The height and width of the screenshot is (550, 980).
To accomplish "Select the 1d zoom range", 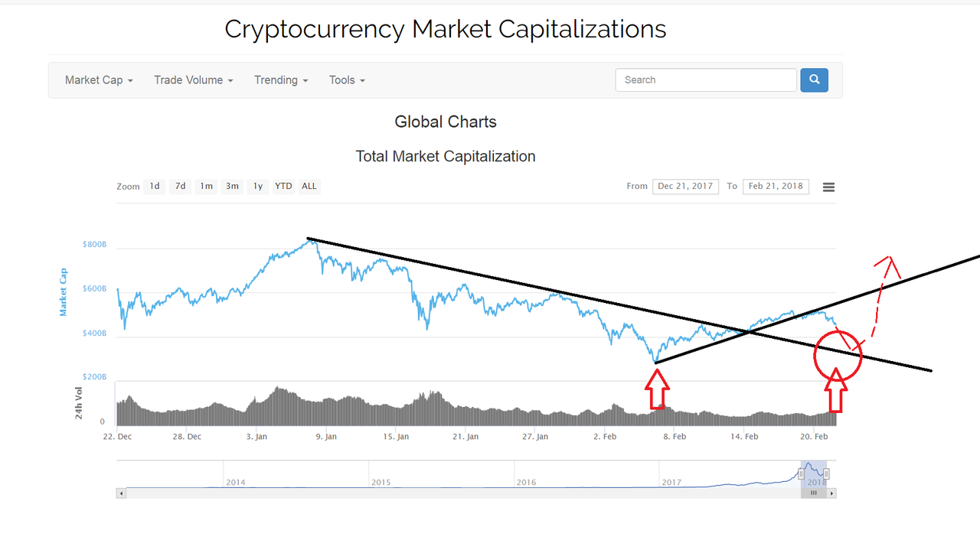I will 155,186.
